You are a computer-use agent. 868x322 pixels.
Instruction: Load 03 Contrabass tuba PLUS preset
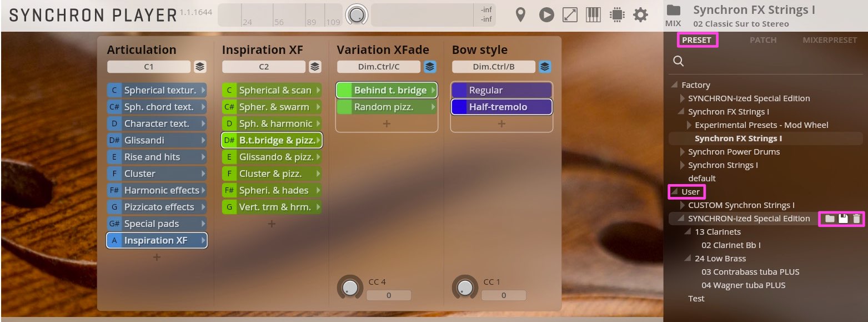coord(750,272)
